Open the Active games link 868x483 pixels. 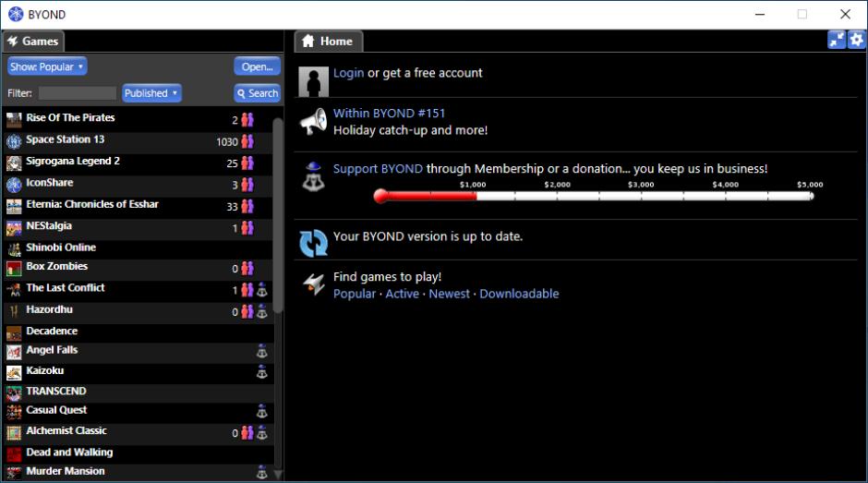tap(402, 294)
